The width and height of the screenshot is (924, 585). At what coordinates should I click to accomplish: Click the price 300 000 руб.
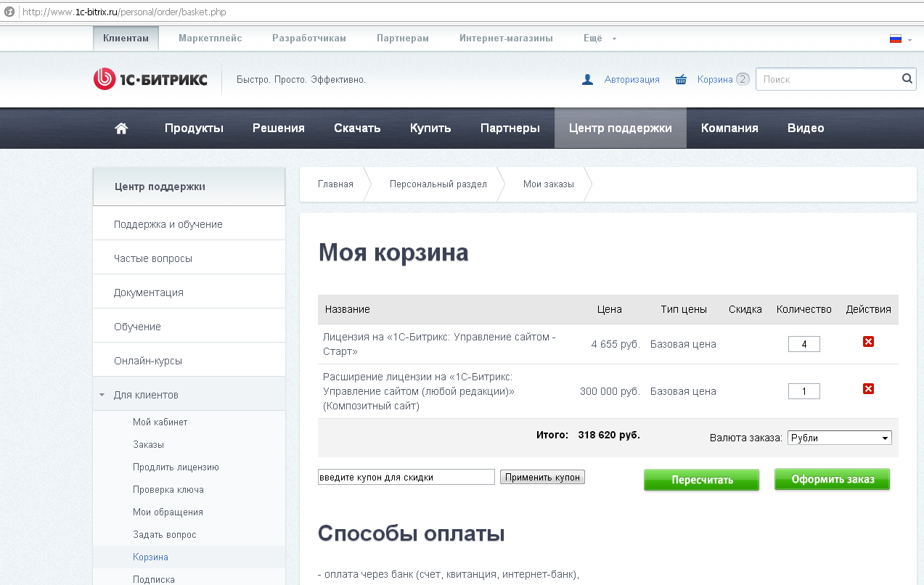pos(610,391)
